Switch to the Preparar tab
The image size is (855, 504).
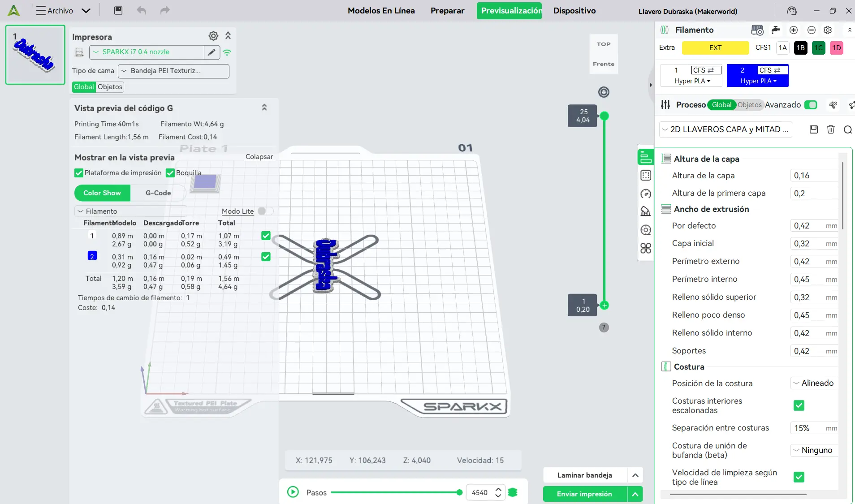[447, 11]
